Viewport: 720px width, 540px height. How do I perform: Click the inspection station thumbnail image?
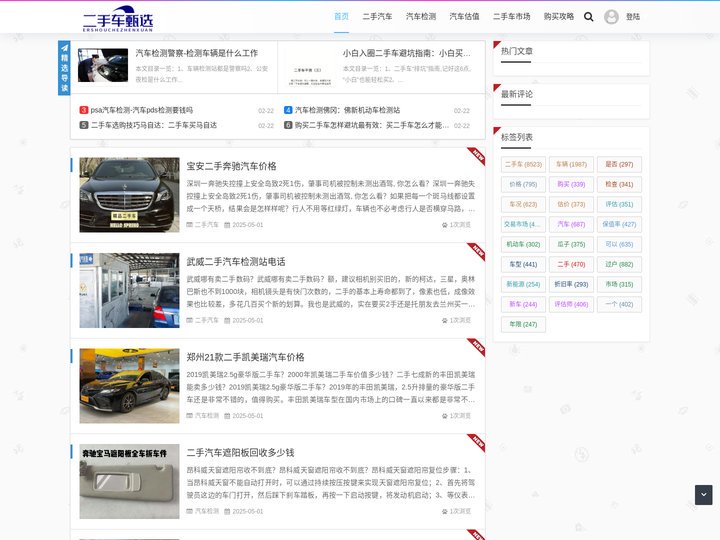pyautogui.click(x=129, y=290)
